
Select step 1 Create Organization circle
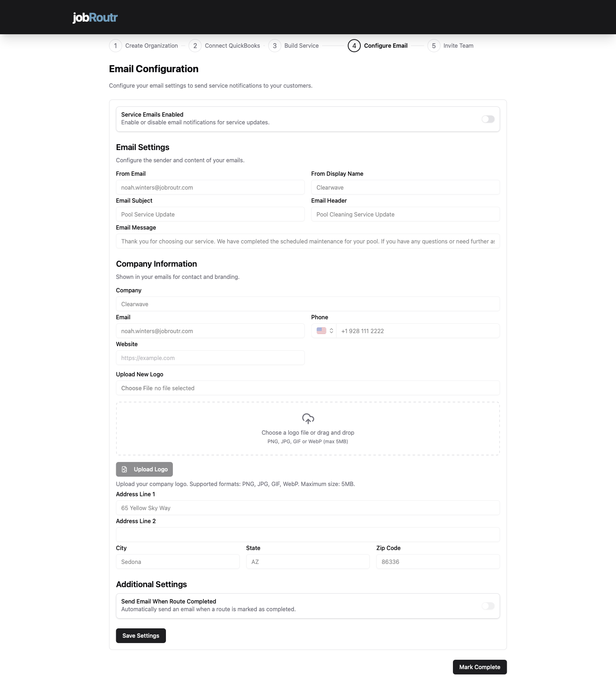(x=115, y=46)
